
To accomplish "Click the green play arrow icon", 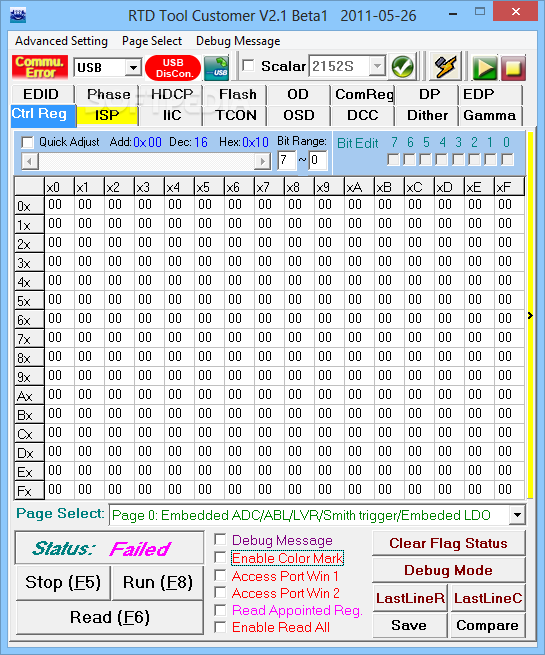I will [x=484, y=68].
